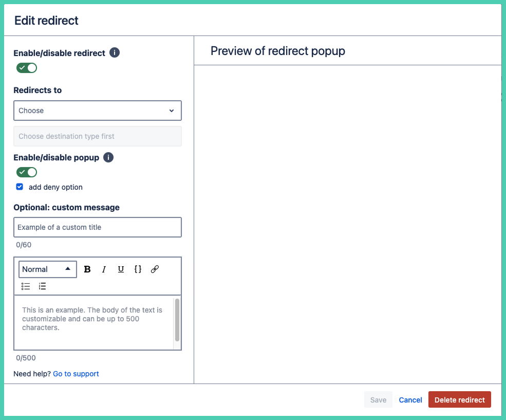
Task: Insert a hyperlink with the link icon
Action: 155,269
